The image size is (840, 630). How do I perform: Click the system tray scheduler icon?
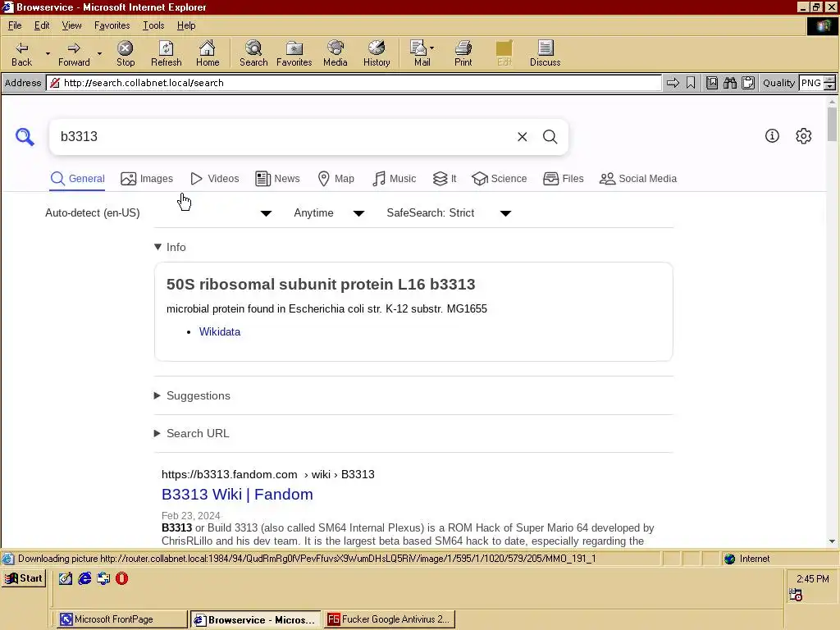[x=796, y=595]
